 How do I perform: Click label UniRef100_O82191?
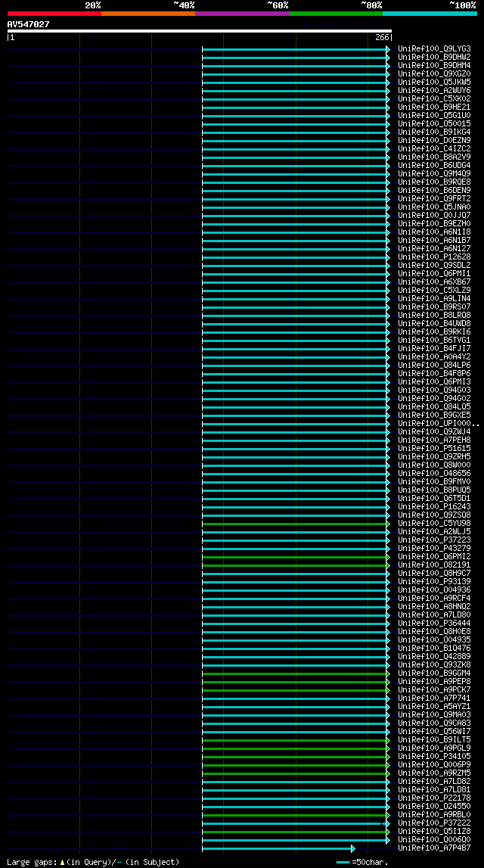434,565
